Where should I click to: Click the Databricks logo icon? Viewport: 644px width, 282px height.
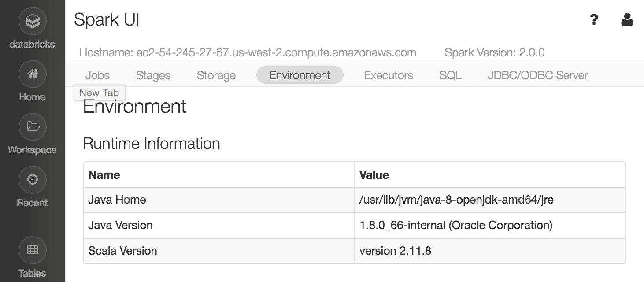32,21
